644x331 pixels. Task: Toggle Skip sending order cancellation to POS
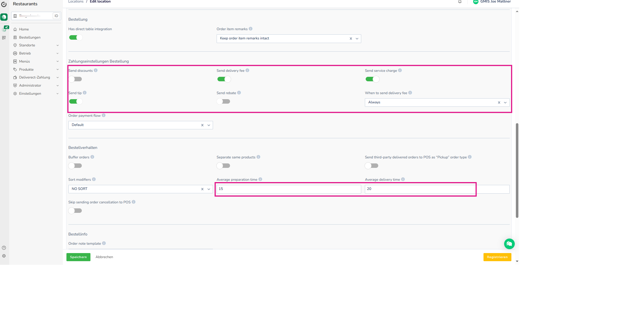coord(75,211)
